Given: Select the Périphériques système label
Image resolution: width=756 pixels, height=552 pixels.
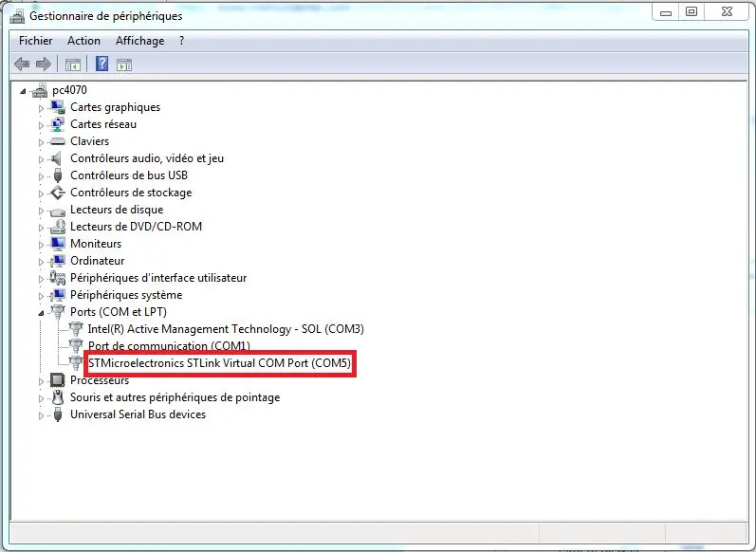Looking at the screenshot, I should point(126,295).
